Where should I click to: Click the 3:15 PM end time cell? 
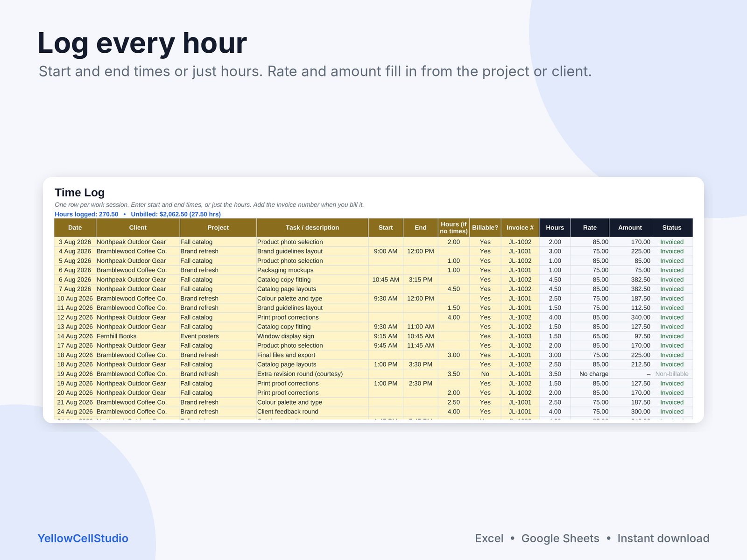(x=421, y=280)
